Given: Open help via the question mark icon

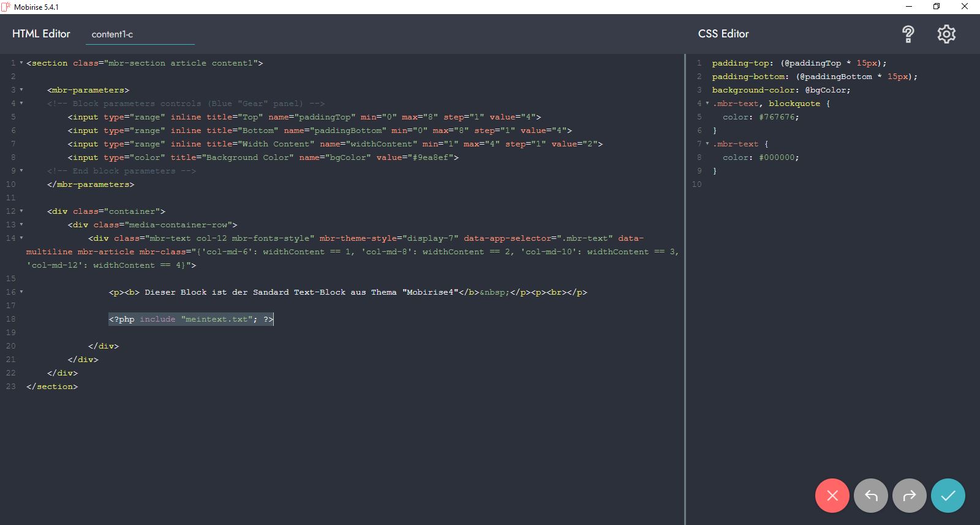Looking at the screenshot, I should (x=908, y=34).
